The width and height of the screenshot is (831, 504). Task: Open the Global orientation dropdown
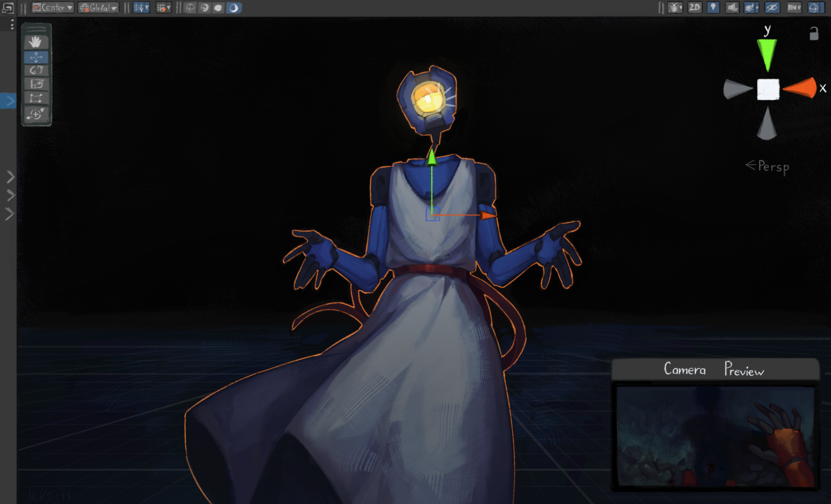pos(98,8)
